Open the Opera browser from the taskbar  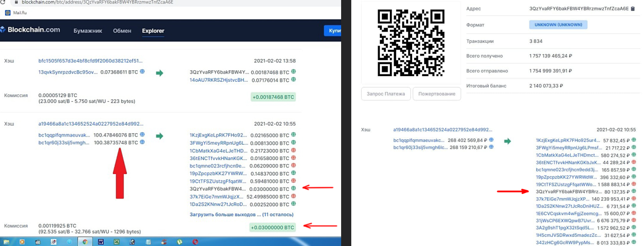point(195,242)
